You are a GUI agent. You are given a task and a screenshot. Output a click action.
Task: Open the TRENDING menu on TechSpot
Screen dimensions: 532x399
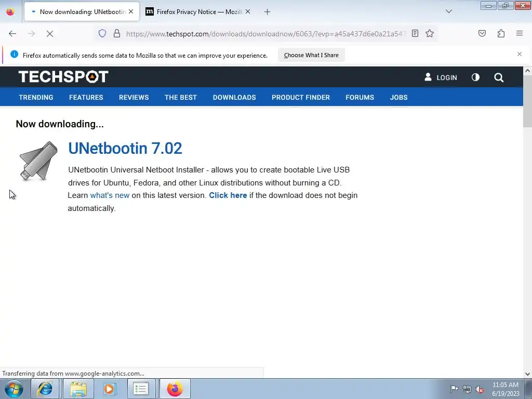pos(36,97)
